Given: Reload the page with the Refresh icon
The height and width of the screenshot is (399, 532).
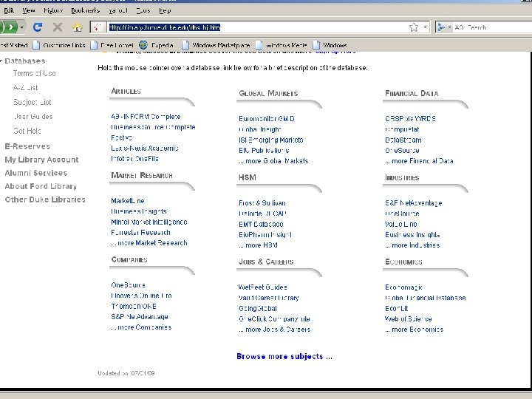Looking at the screenshot, I should 38,27.
